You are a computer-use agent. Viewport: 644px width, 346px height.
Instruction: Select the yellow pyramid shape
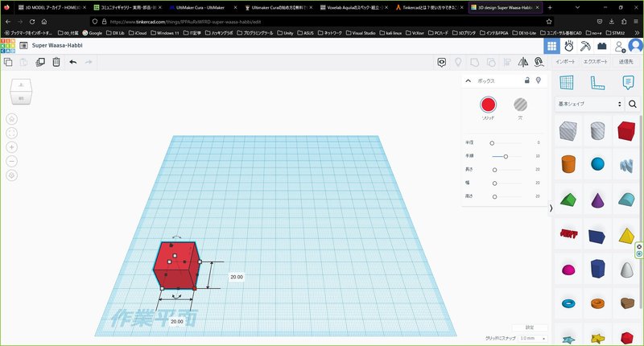coord(626,236)
